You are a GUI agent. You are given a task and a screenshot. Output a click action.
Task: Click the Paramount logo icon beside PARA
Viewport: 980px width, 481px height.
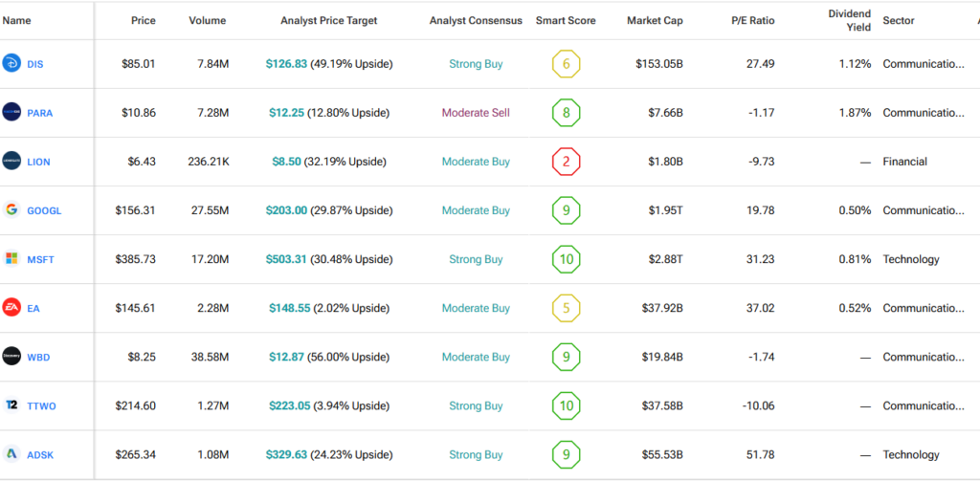click(11, 113)
